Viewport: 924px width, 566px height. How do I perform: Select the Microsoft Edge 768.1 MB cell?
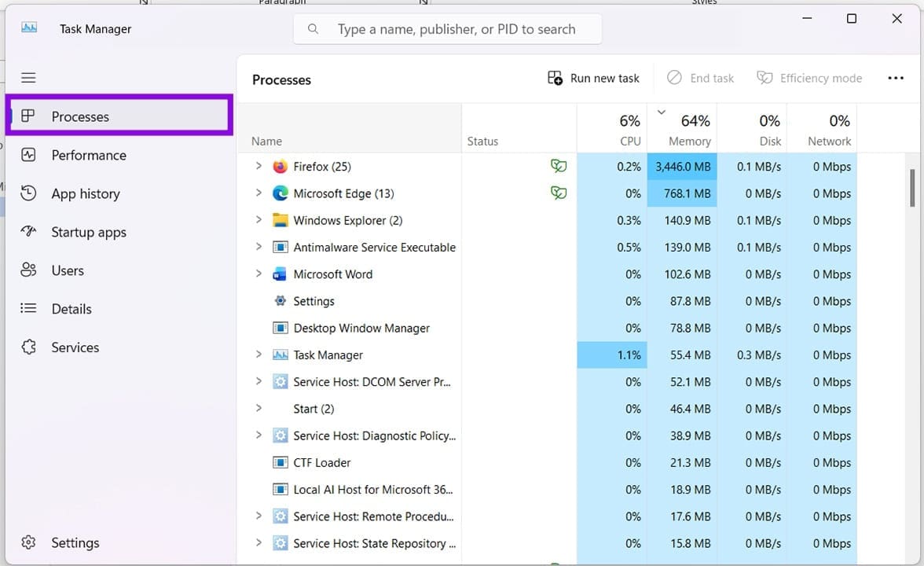[x=682, y=193]
